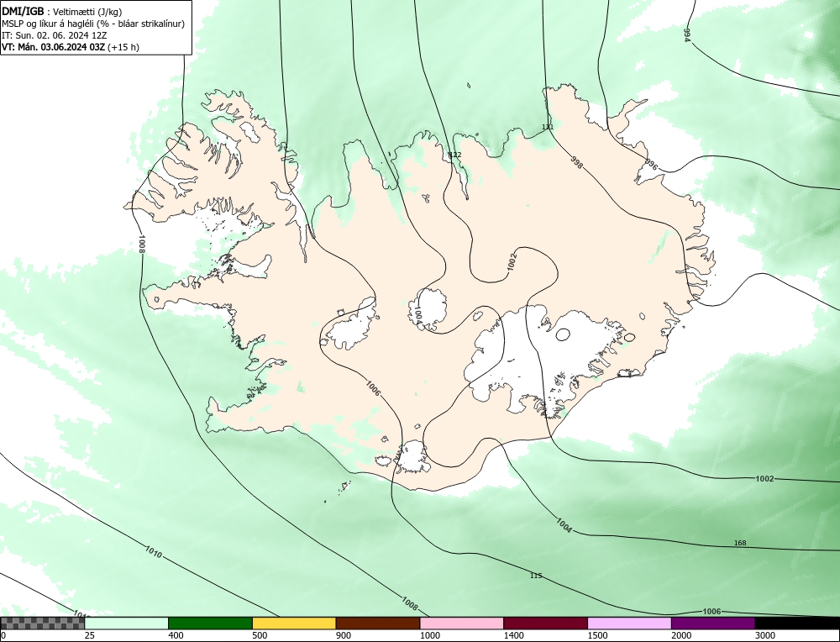Screen dimensions: 840x642
Task: Click the '996' isobar label
Action: tap(650, 163)
